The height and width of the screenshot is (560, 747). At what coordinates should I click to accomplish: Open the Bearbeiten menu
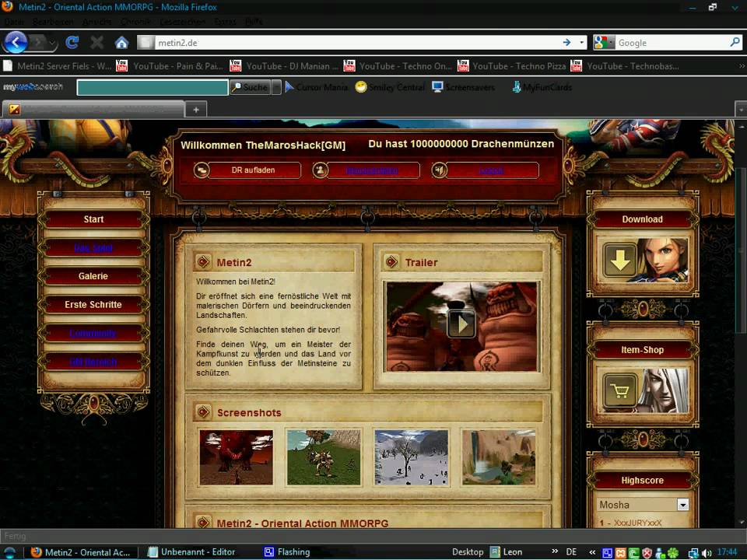pyautogui.click(x=53, y=22)
